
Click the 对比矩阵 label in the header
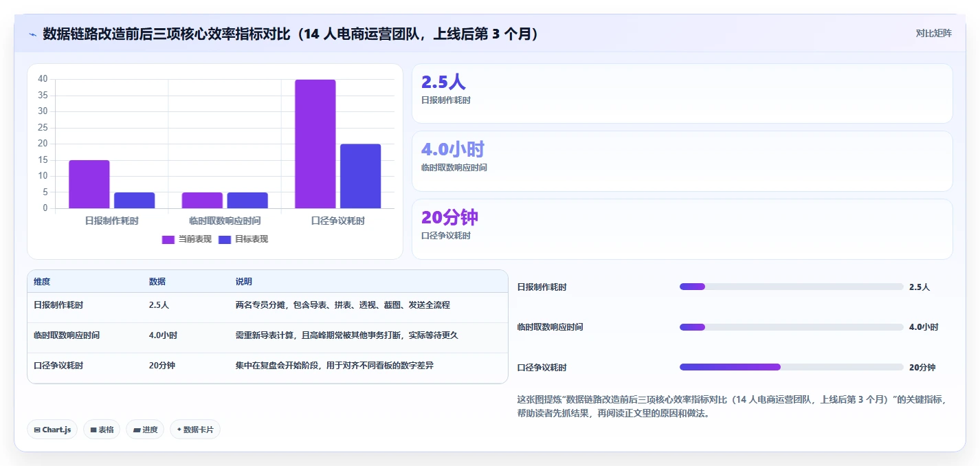click(x=933, y=33)
